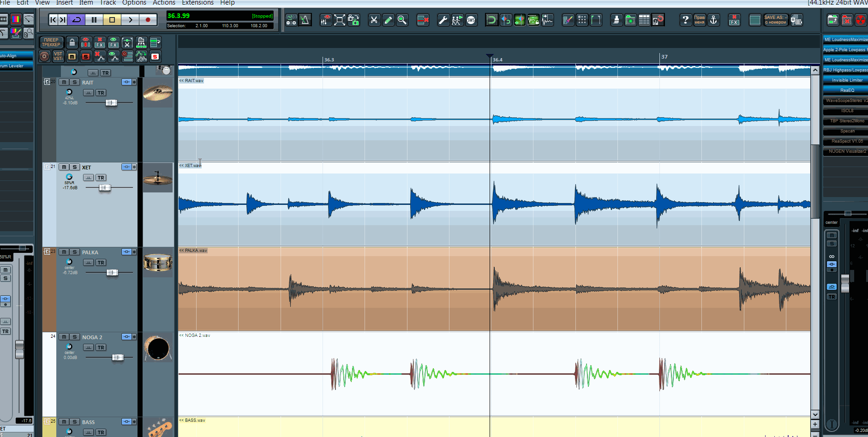Click the 37 bar marker on timeline ruler
The image size is (868, 437).
pyautogui.click(x=664, y=57)
